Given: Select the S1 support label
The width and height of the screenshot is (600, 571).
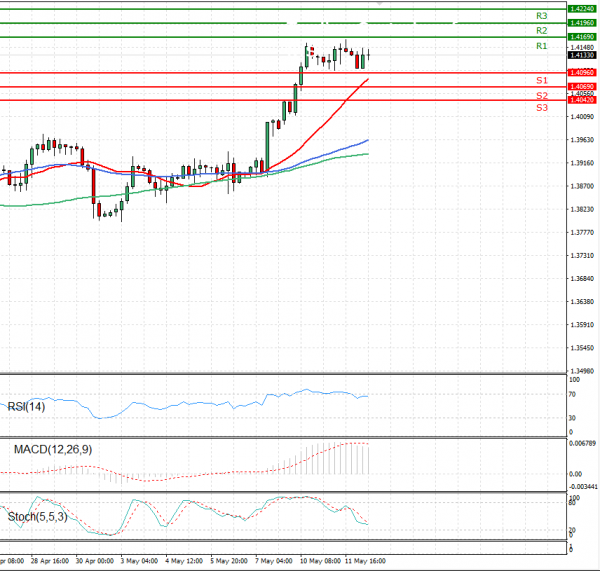Looking at the screenshot, I should tap(542, 80).
